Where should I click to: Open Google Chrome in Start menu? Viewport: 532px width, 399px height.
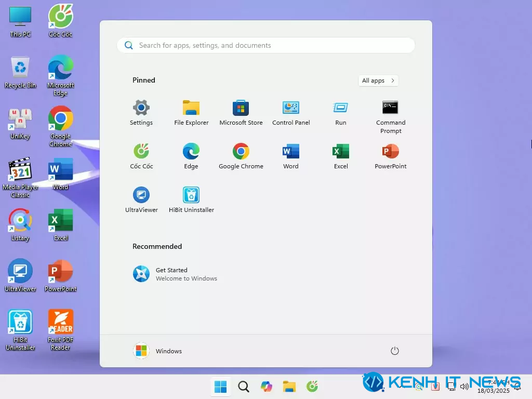tap(241, 156)
